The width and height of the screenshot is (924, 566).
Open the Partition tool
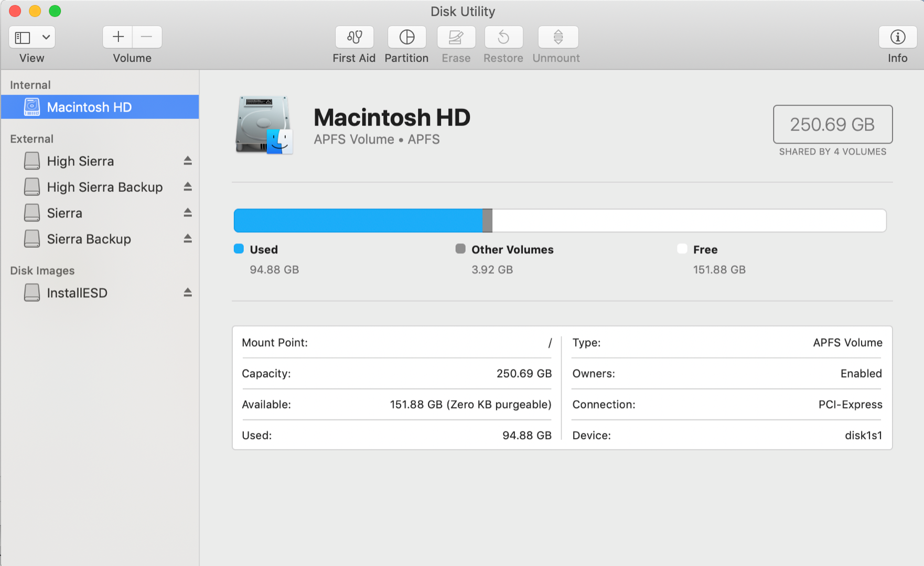pyautogui.click(x=406, y=37)
